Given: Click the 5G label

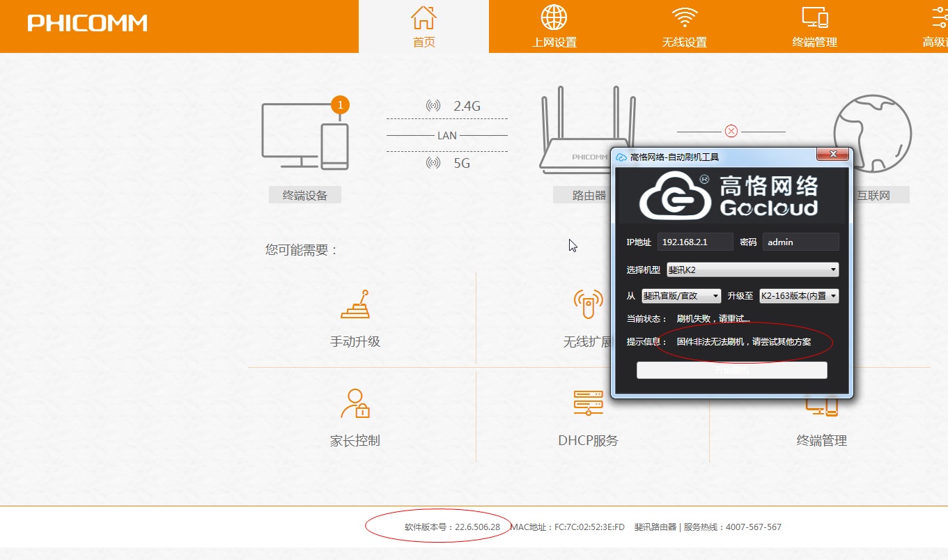Looking at the screenshot, I should 462,164.
